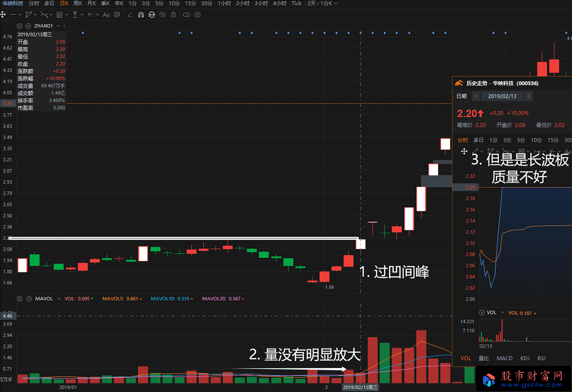Select 多日 tab in 历史走势 panel
The height and width of the screenshot is (392, 572).
click(478, 140)
